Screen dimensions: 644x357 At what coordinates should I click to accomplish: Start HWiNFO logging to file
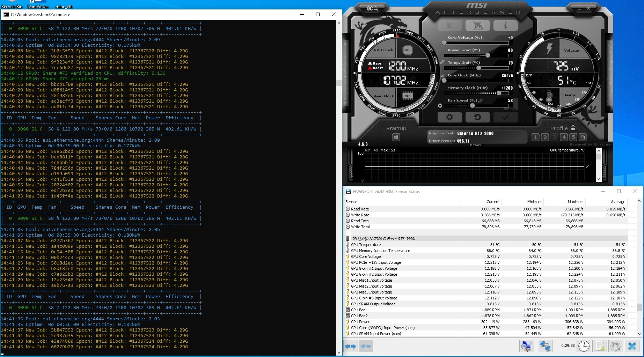pyautogui.click(x=600, y=346)
